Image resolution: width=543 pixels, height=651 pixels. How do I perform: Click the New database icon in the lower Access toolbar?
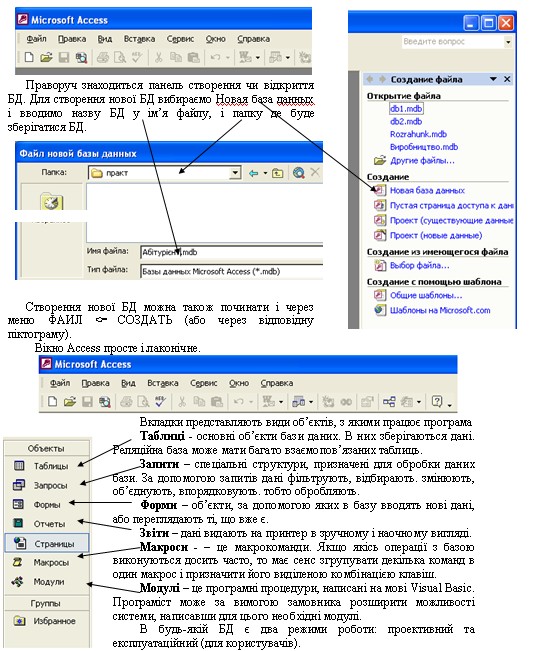coord(52,401)
